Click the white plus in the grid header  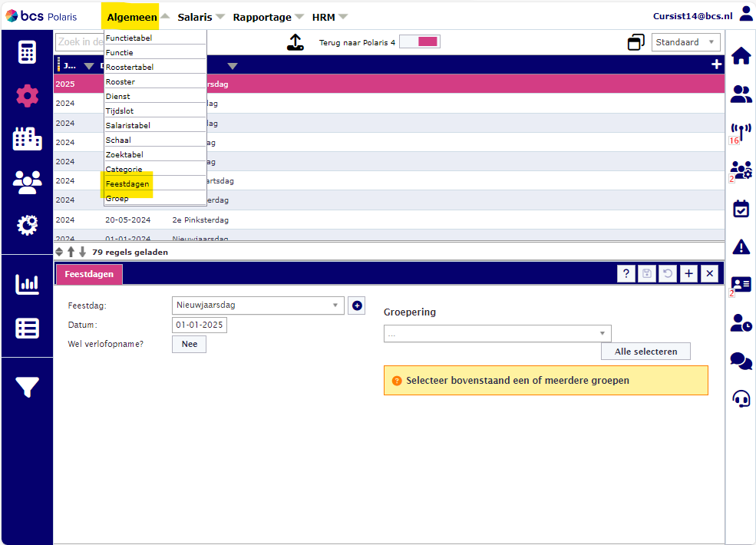[x=716, y=64]
